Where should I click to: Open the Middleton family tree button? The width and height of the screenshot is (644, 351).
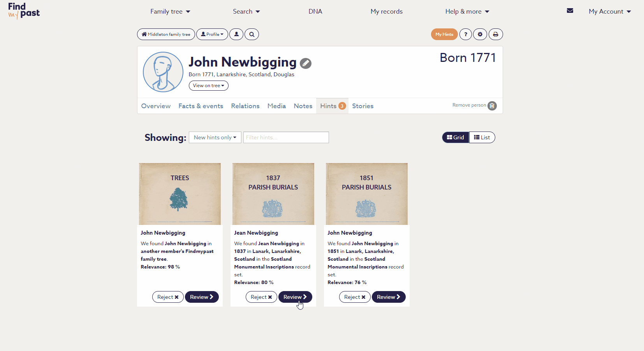[x=166, y=34]
